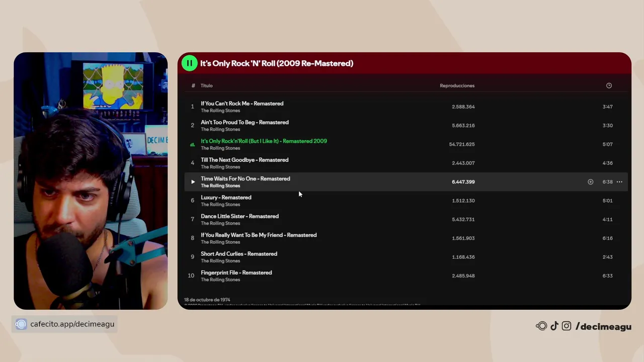Open The Rolling Stones under Ain't Too Proud To Beg
This screenshot has height=362, width=644.
(x=220, y=129)
